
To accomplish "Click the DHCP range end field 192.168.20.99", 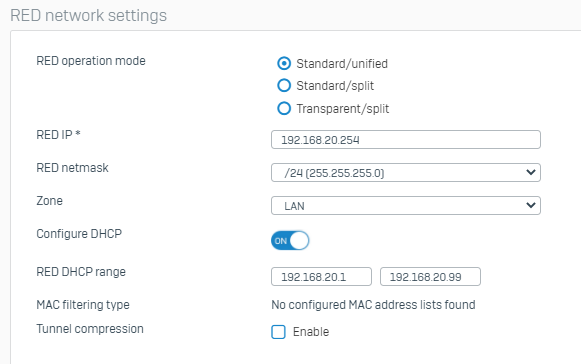I will 430,277.
